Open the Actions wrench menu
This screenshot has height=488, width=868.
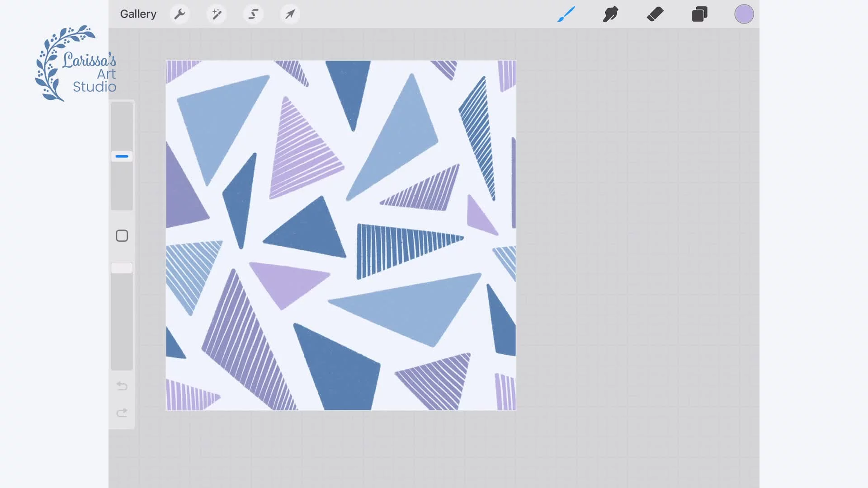(x=179, y=14)
